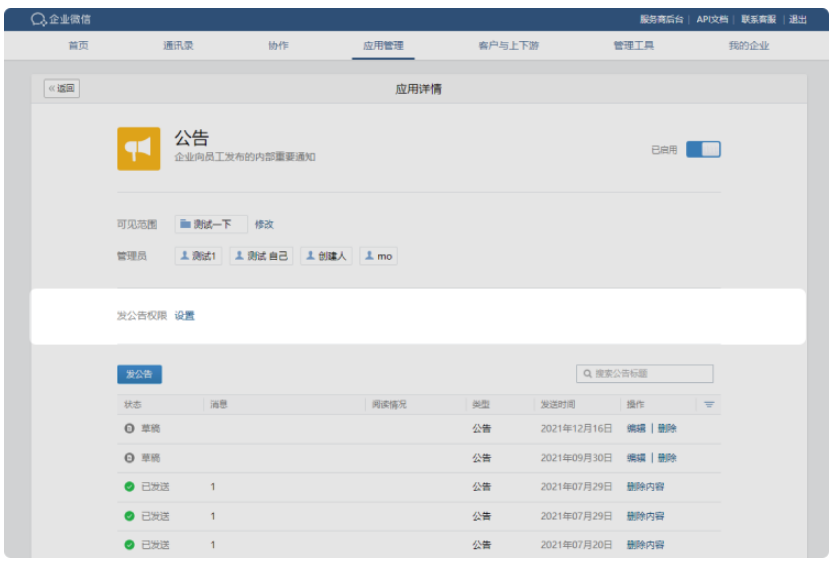Click 设置 next to 发公告权限
This screenshot has width=834, height=565.
[x=185, y=316]
